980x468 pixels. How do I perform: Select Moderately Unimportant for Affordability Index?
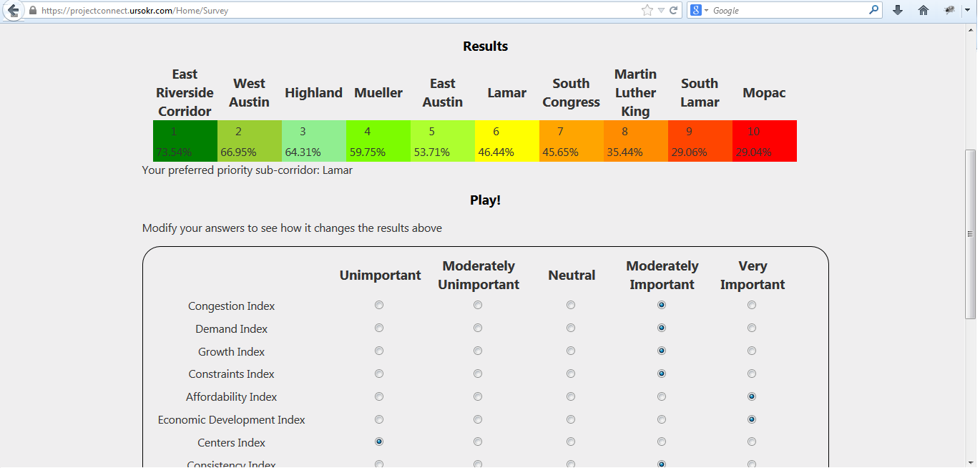[478, 396]
